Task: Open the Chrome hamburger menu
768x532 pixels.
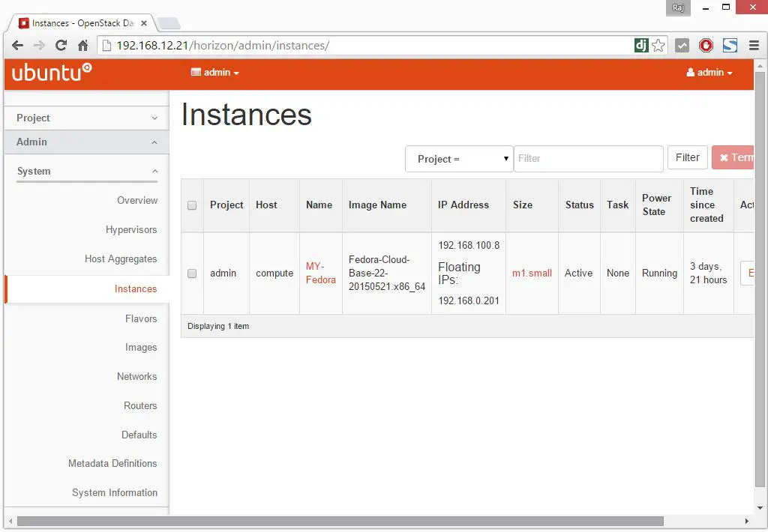Action: click(x=754, y=46)
